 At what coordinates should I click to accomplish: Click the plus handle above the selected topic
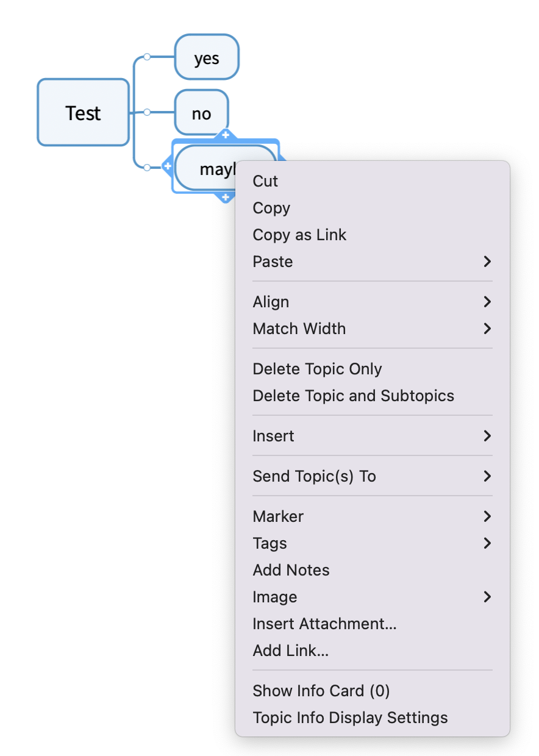click(226, 135)
